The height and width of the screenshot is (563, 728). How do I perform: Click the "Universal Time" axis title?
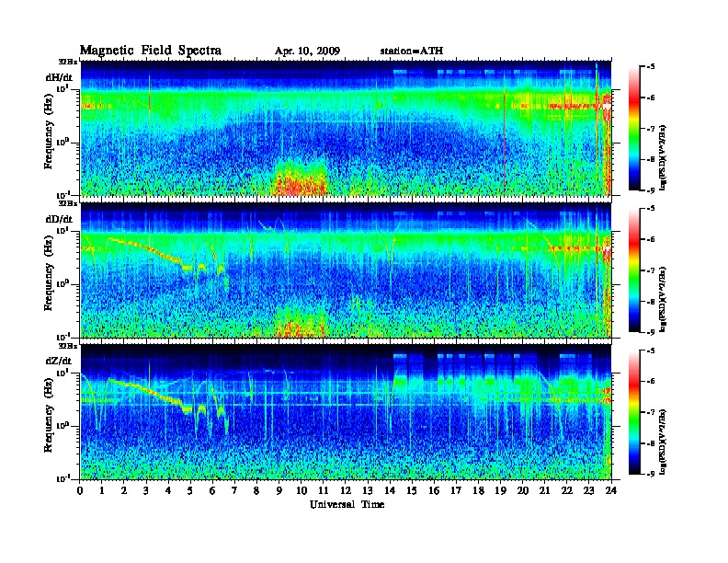click(x=347, y=504)
